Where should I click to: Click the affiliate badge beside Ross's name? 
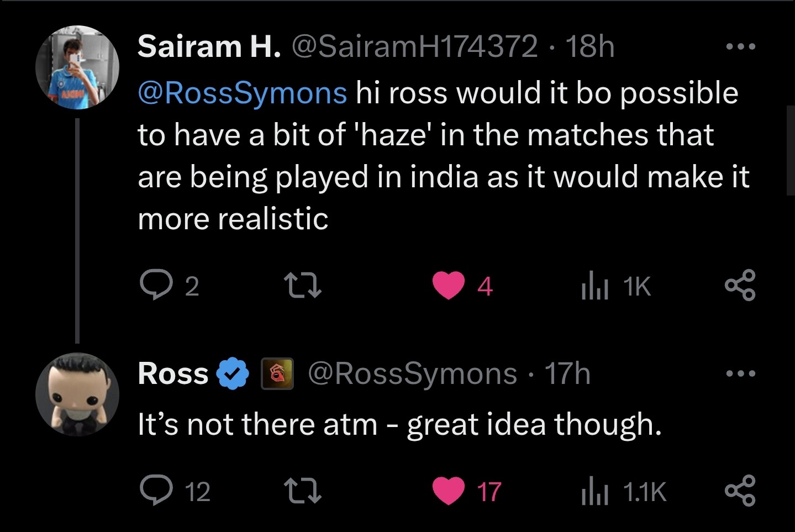click(x=277, y=373)
